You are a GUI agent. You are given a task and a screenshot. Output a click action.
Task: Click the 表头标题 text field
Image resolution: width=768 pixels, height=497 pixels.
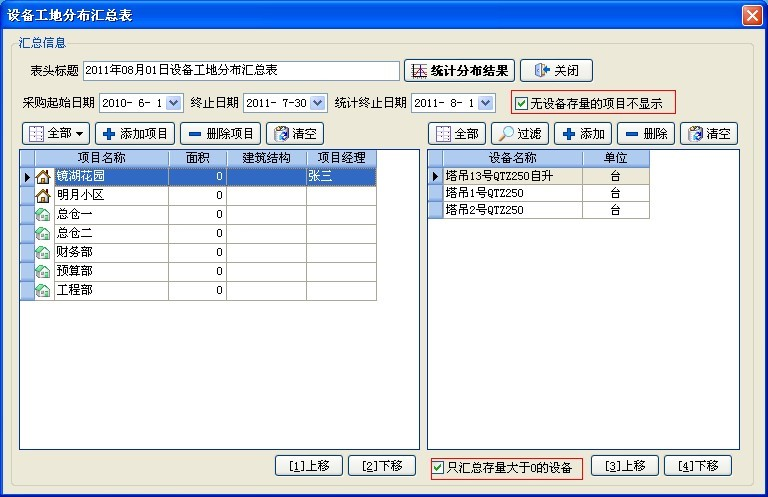pyautogui.click(x=241, y=71)
